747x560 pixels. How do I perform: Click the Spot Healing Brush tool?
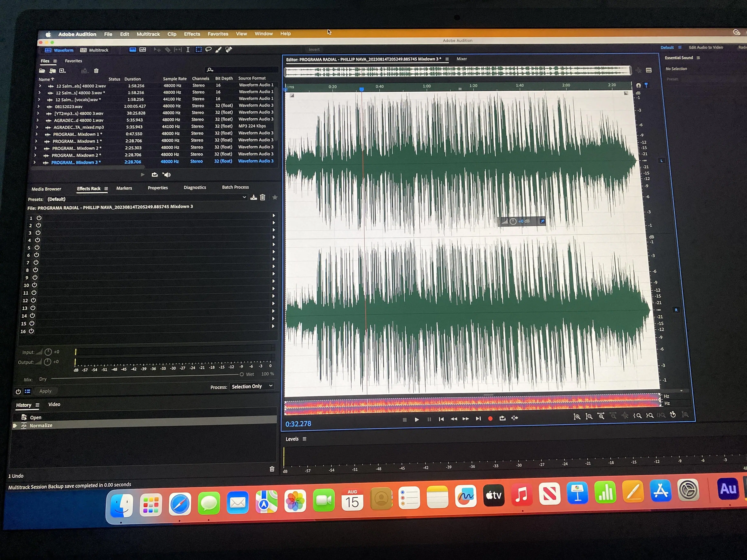229,50
